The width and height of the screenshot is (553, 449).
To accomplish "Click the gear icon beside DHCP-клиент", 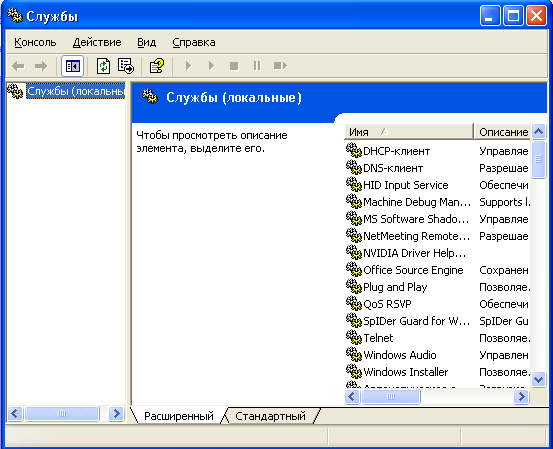I will (354, 150).
